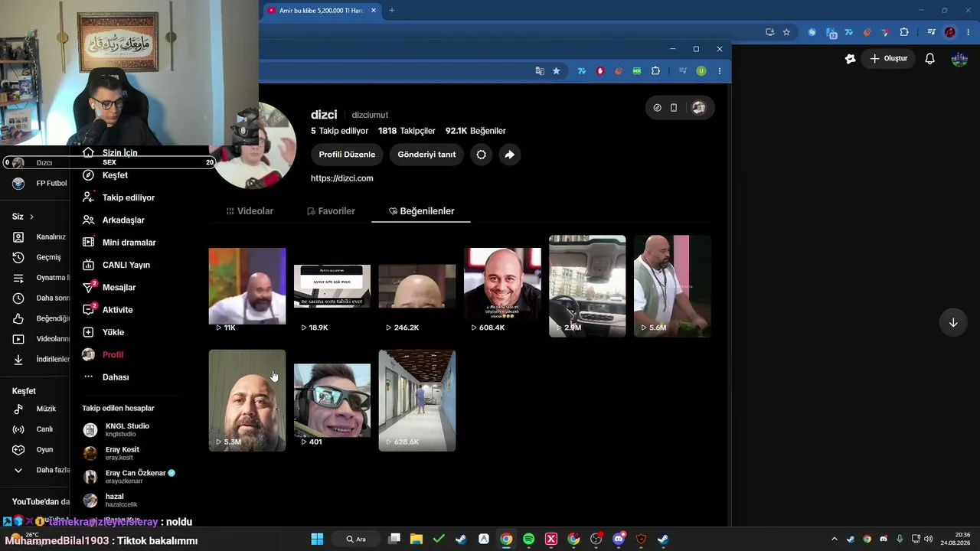
Task: Click Profili Düzenle button
Action: (347, 155)
